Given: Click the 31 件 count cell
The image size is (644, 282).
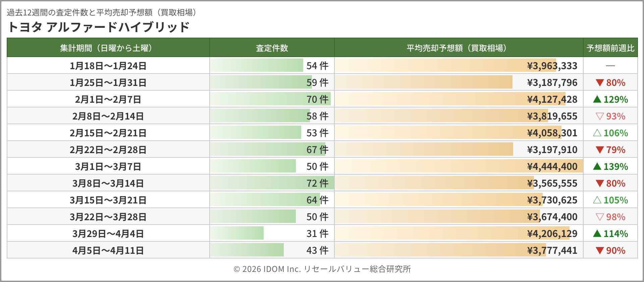Looking at the screenshot, I should point(317,234).
